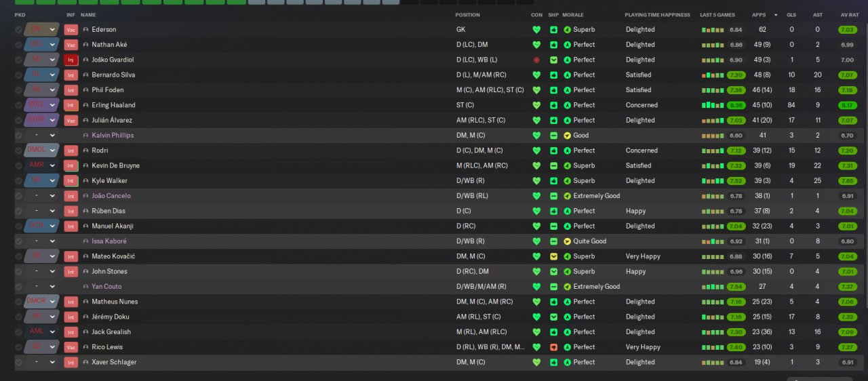Sort the squad by the POSITION column
Image resolution: width=868 pixels, height=381 pixels.
click(x=468, y=15)
